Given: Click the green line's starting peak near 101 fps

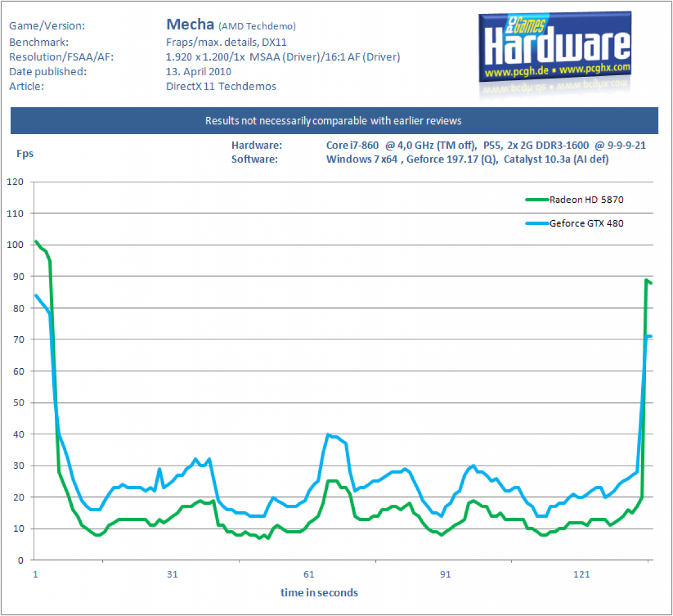Looking at the screenshot, I should pyautogui.click(x=36, y=242).
